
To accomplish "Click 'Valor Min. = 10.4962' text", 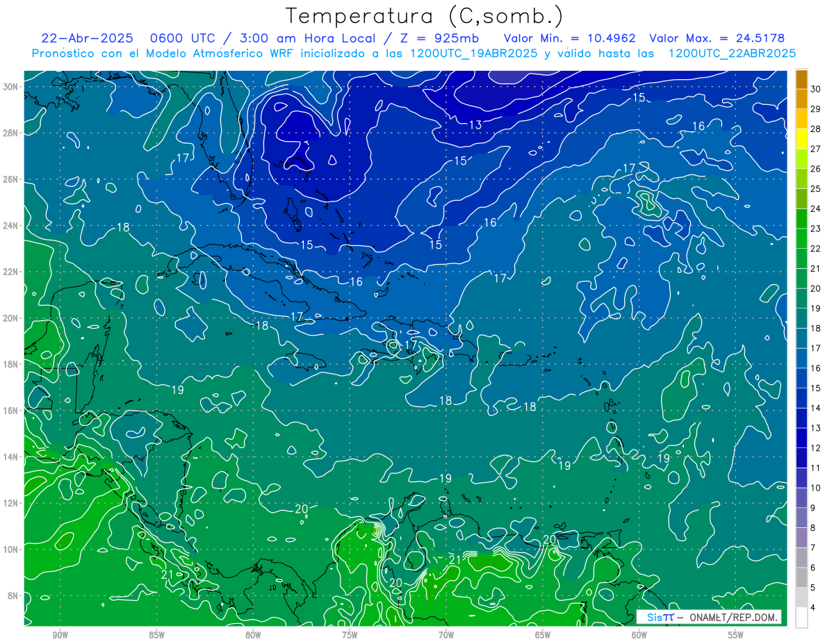I will point(569,38).
